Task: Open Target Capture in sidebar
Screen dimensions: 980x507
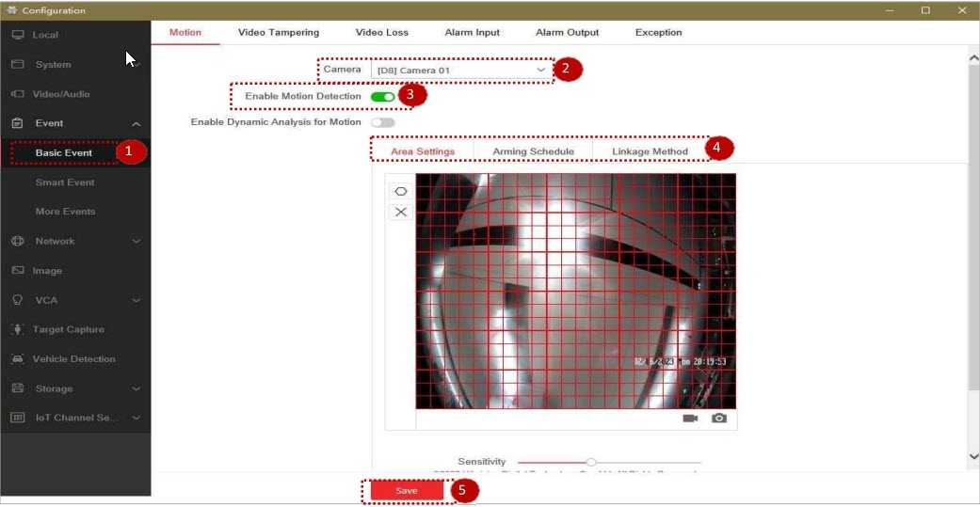Action: click(68, 329)
